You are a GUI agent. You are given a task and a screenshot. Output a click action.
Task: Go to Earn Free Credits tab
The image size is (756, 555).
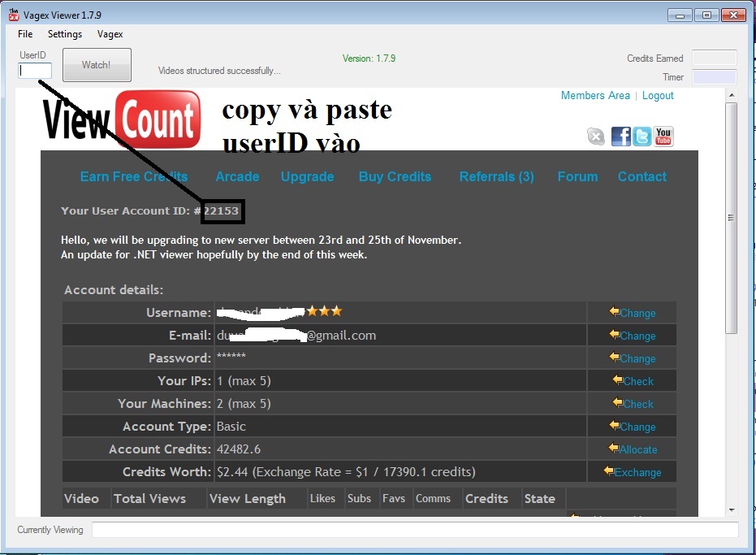(134, 176)
